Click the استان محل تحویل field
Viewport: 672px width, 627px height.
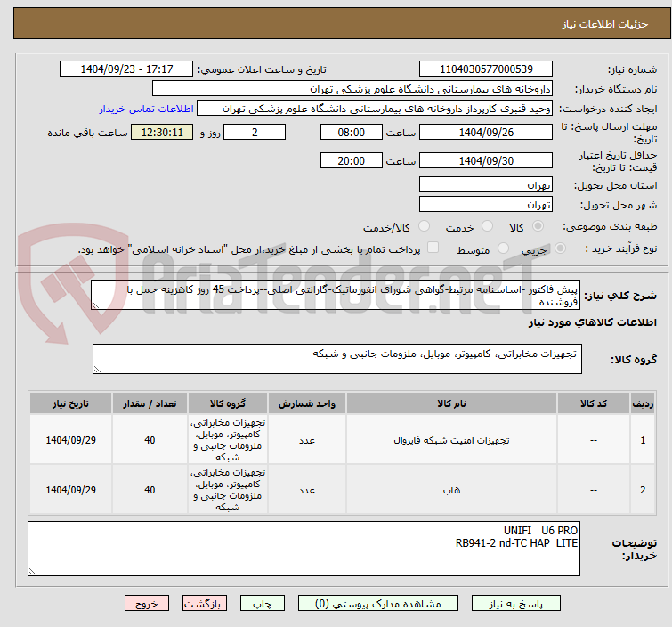click(x=485, y=185)
